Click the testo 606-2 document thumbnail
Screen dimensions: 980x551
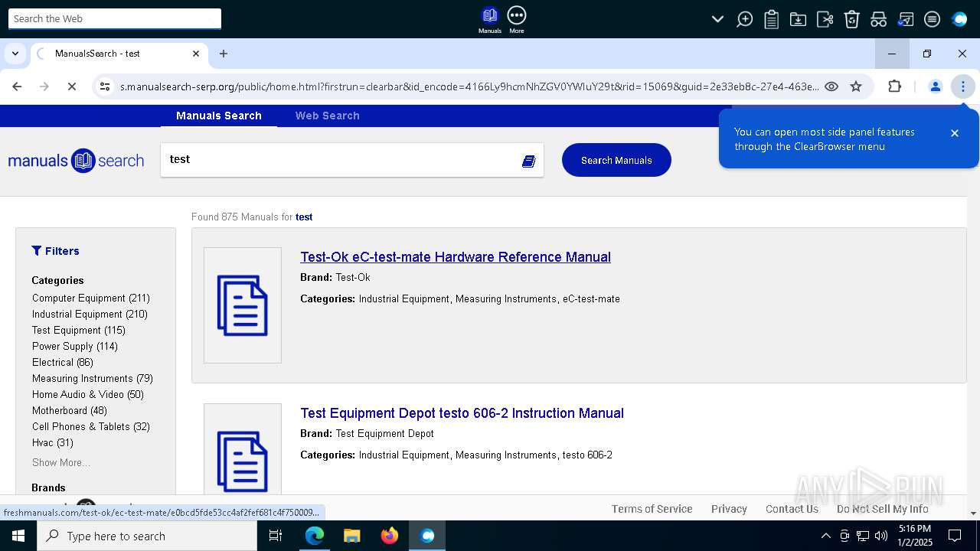(243, 450)
